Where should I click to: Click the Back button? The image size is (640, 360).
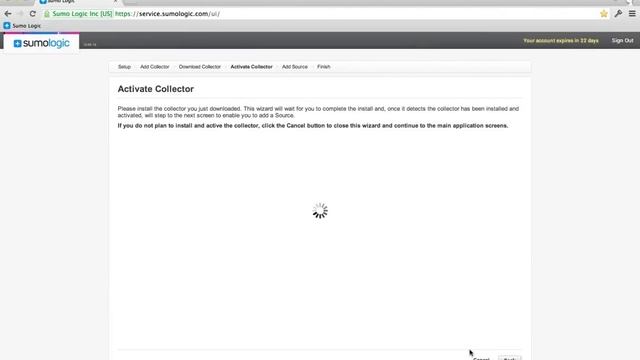[509, 358]
